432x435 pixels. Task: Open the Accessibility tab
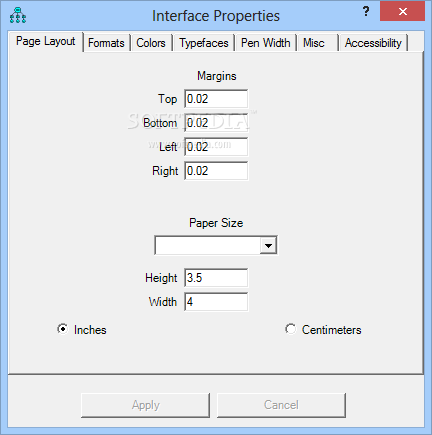pyautogui.click(x=373, y=43)
